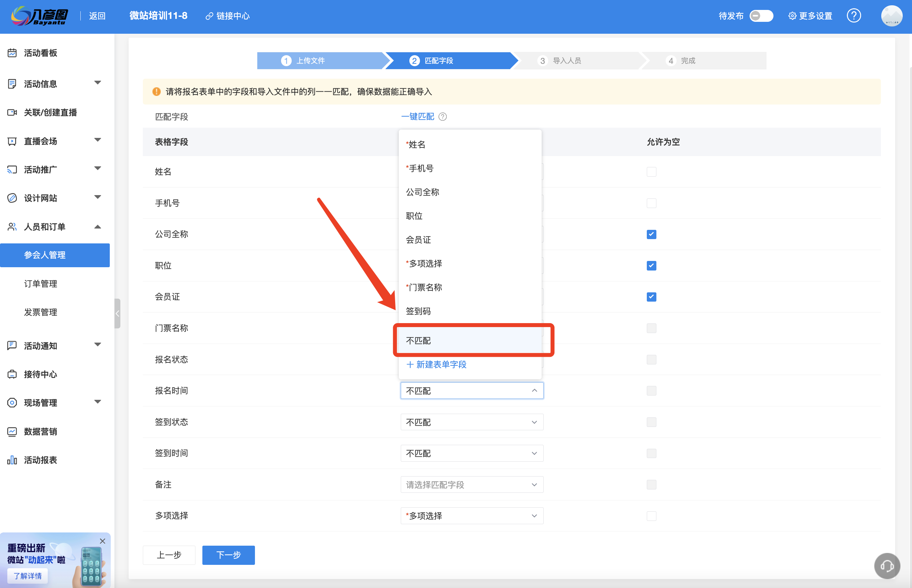
Task: Click the 数据营销 chart icon
Action: click(x=12, y=432)
